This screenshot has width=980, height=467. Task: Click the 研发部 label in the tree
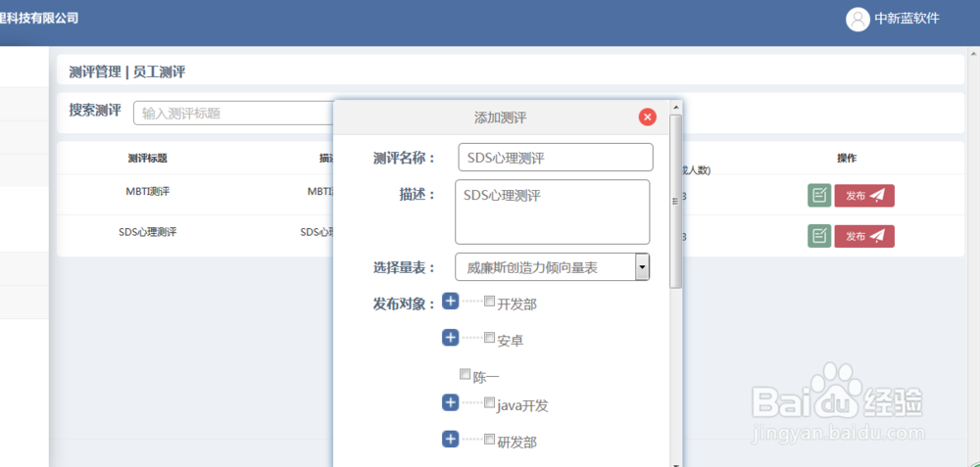pyautogui.click(x=516, y=443)
